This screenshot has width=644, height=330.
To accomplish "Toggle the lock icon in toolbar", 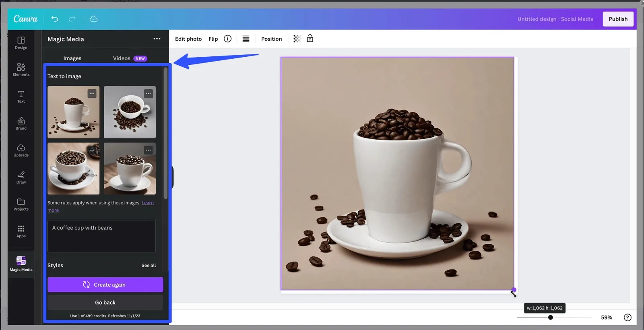I will tap(310, 39).
